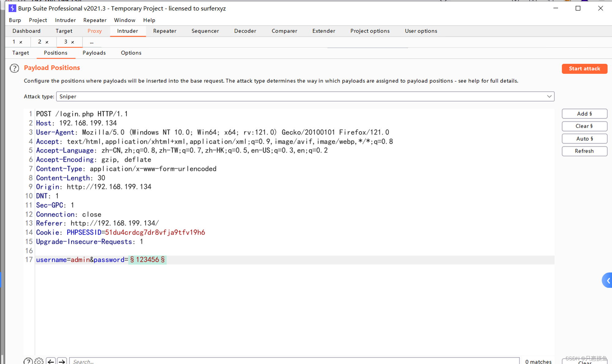612x364 pixels.
Task: Open the Project menu
Action: tap(38, 20)
